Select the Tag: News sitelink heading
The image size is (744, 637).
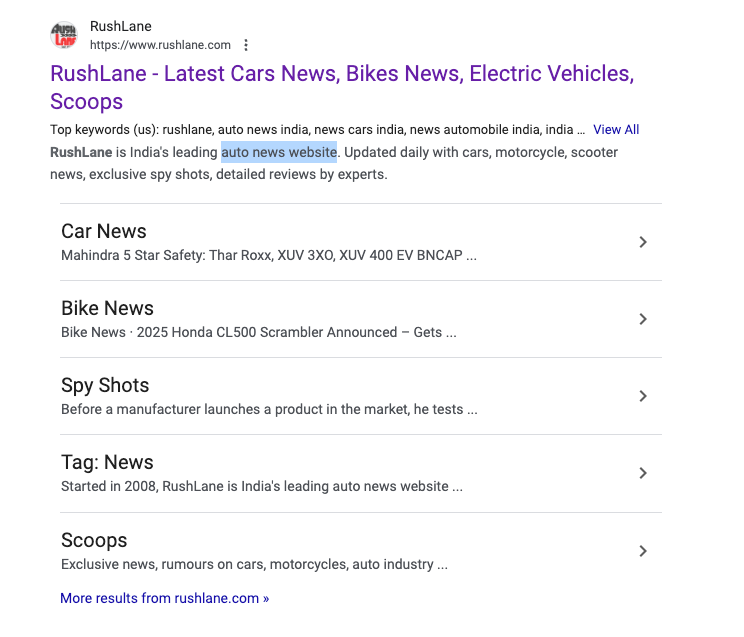pyautogui.click(x=107, y=462)
